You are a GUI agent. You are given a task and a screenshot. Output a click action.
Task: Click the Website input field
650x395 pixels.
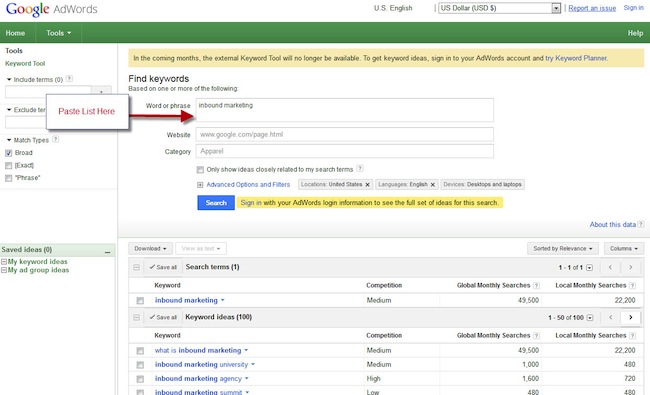point(344,134)
